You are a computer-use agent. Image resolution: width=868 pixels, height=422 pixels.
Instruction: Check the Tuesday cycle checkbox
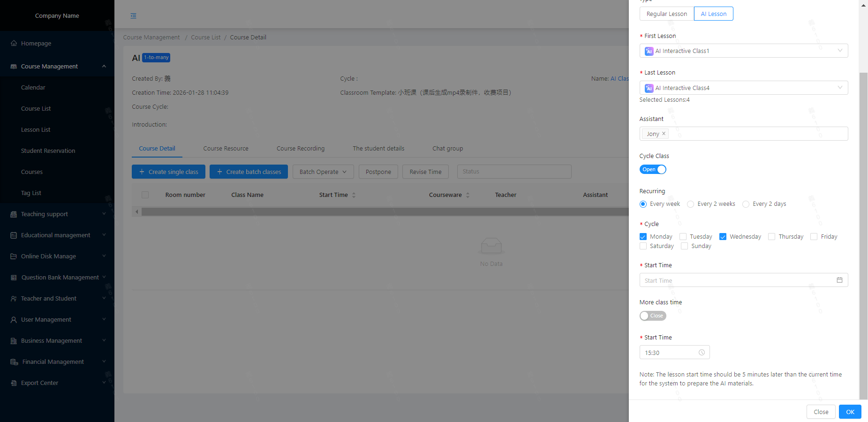click(683, 237)
